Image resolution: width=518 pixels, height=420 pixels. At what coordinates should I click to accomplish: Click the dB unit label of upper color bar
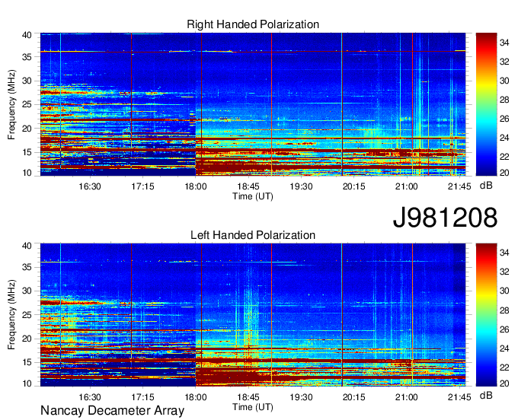(x=486, y=186)
